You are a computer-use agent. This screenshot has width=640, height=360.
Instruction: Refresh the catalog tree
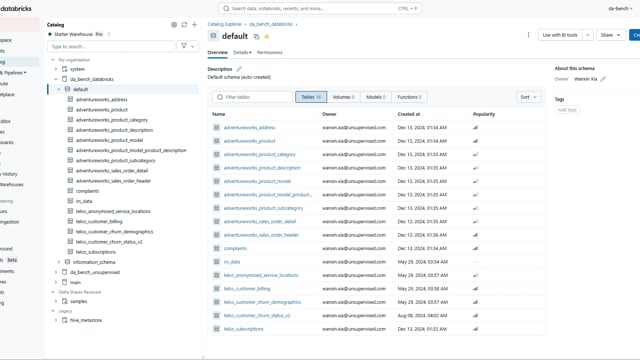coord(184,25)
